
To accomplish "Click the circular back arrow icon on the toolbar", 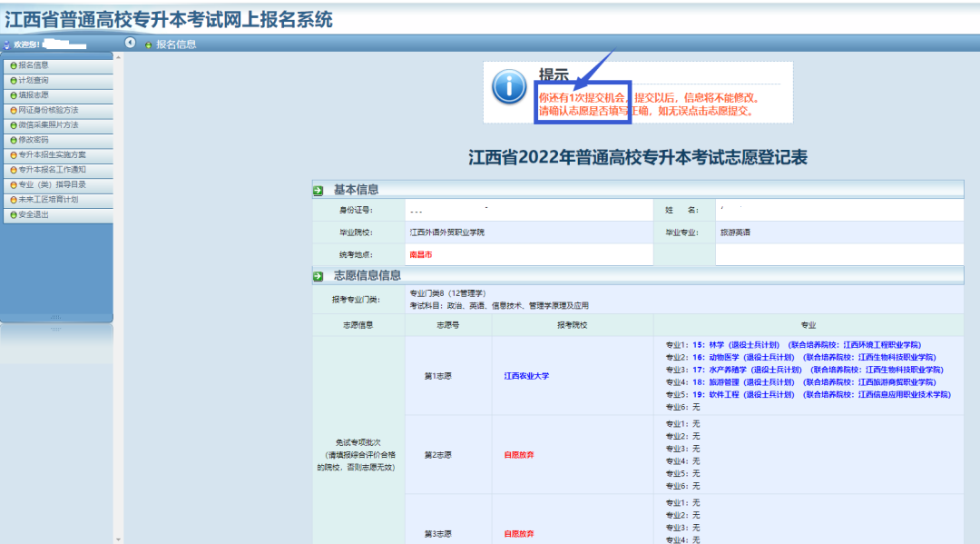I will [130, 42].
